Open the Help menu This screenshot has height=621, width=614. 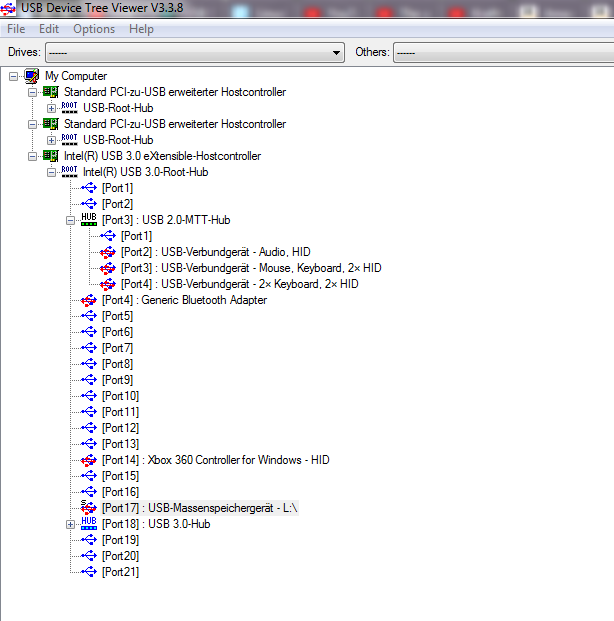(141, 29)
